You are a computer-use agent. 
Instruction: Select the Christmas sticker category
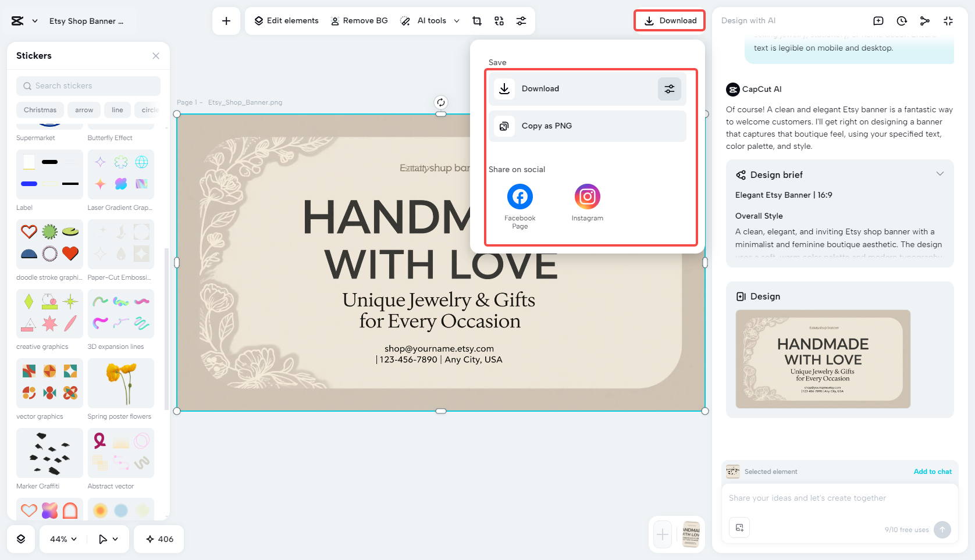(x=40, y=109)
